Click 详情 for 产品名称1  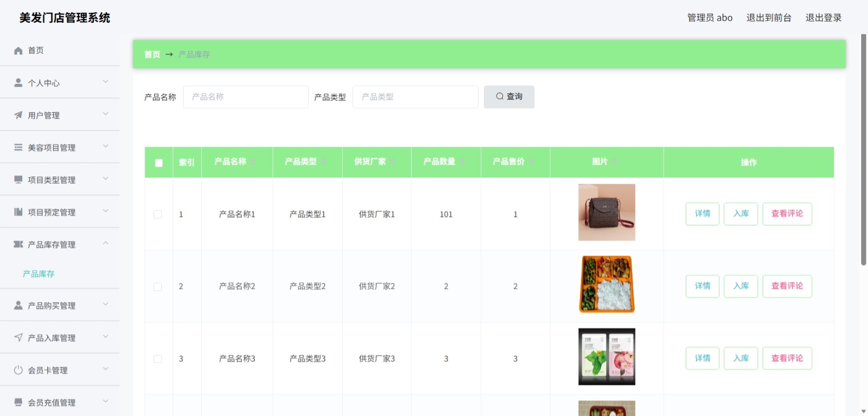703,214
